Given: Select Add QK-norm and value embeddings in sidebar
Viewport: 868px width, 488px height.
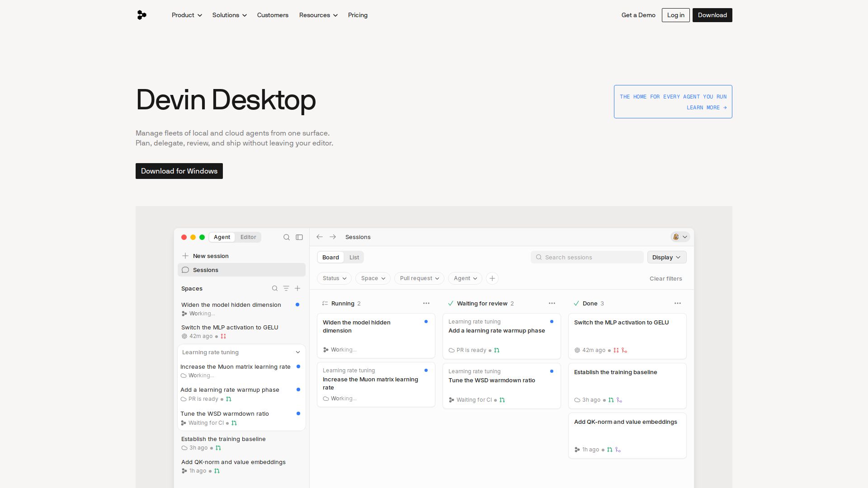Looking at the screenshot, I should click(x=241, y=466).
